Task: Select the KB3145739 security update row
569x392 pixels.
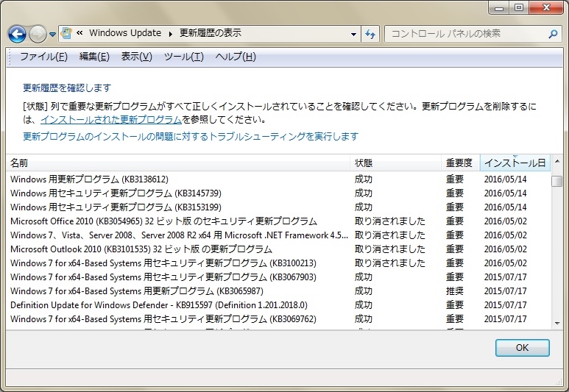Action: (278, 193)
